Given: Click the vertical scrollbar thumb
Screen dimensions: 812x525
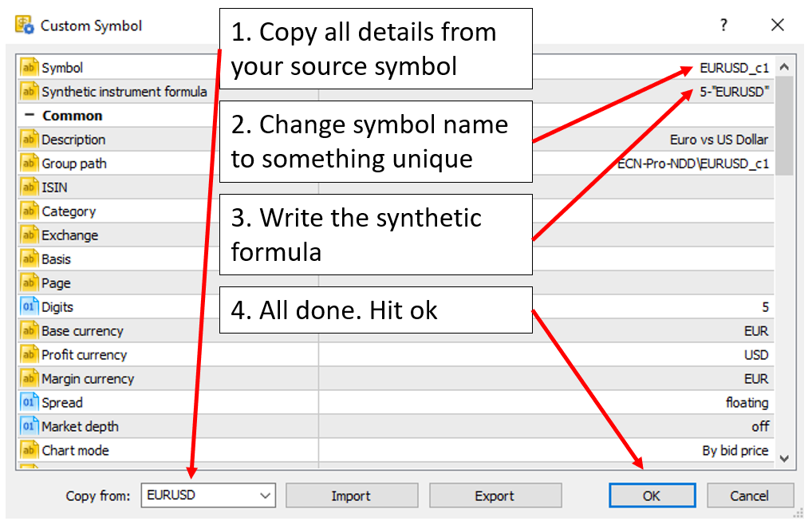Looking at the screenshot, I should (x=784, y=126).
